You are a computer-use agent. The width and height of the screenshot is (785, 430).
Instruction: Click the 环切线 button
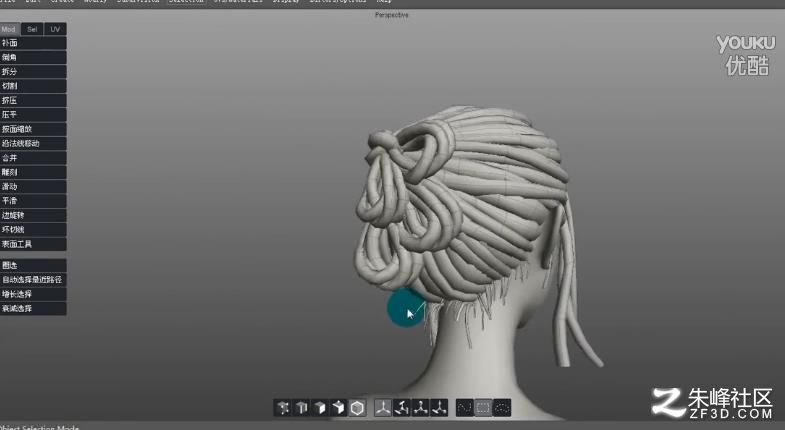click(x=33, y=230)
